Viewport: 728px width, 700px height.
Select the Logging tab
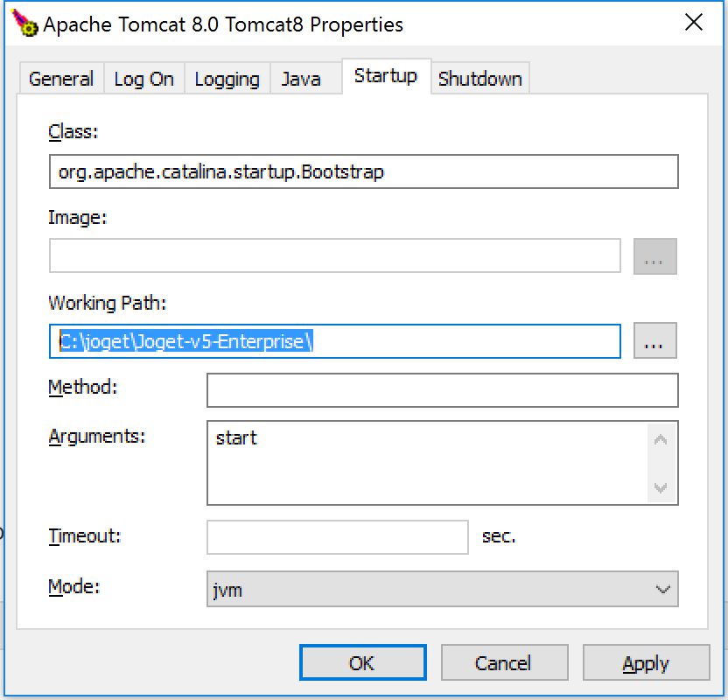coord(227,79)
